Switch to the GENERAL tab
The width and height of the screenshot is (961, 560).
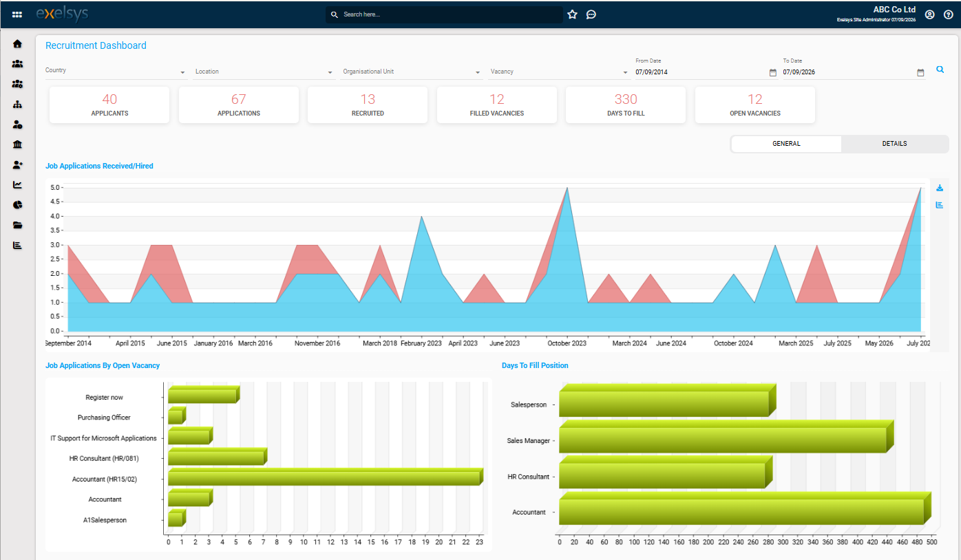click(x=786, y=144)
